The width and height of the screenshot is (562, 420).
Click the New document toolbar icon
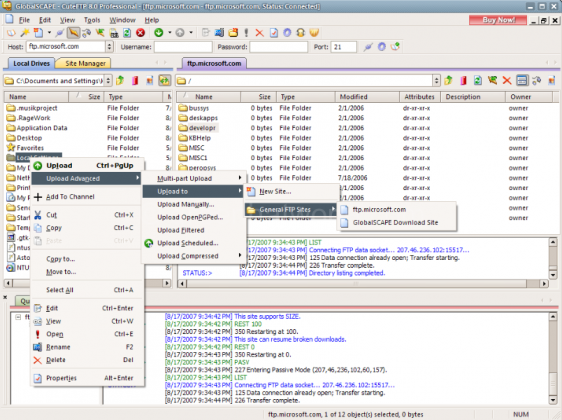[x=38, y=33]
